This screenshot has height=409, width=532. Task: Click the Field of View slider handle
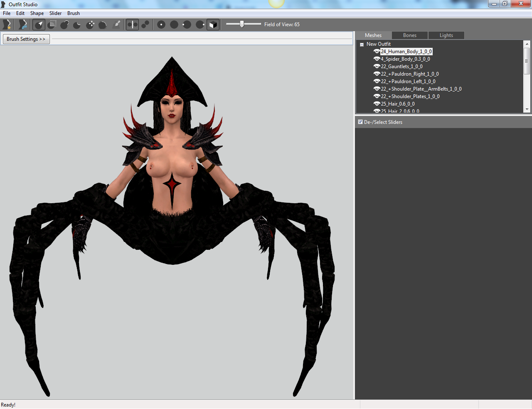(x=242, y=24)
